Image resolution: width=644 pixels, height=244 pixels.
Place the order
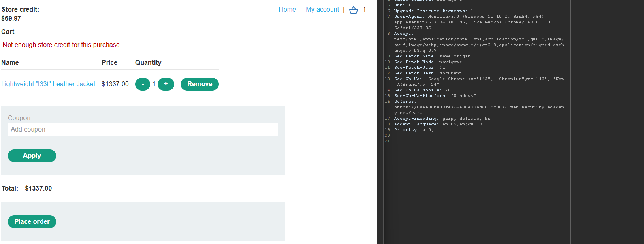point(32,222)
